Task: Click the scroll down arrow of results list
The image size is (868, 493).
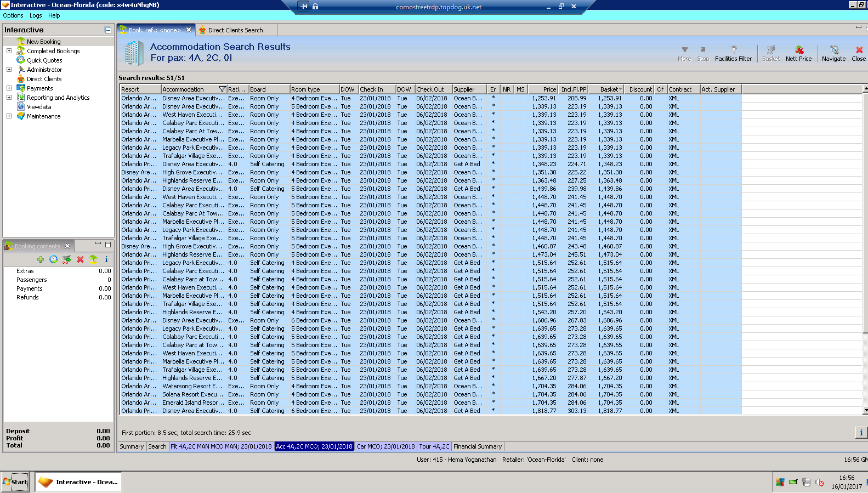Action: [x=865, y=410]
